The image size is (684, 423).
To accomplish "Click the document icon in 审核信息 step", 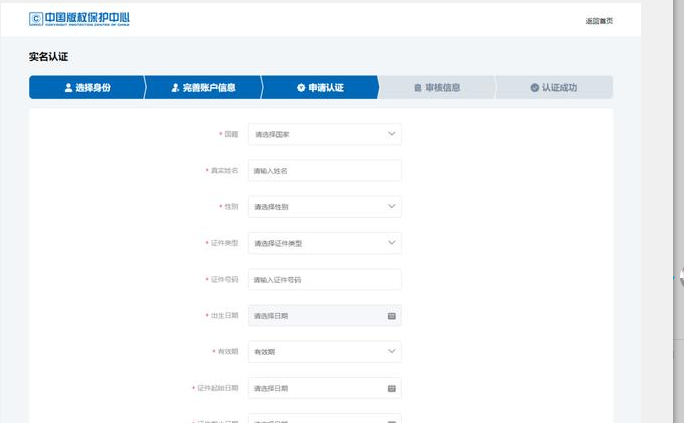I will click(x=417, y=88).
